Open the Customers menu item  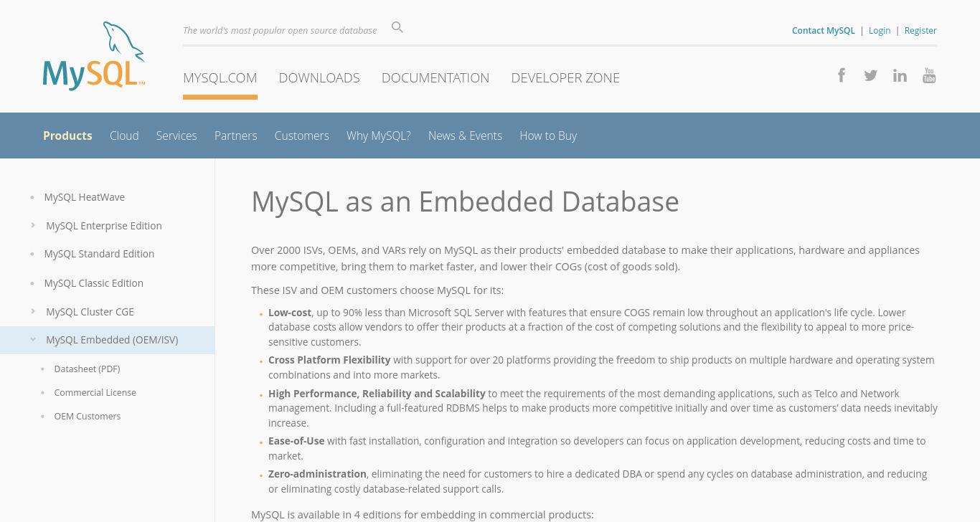pos(302,136)
